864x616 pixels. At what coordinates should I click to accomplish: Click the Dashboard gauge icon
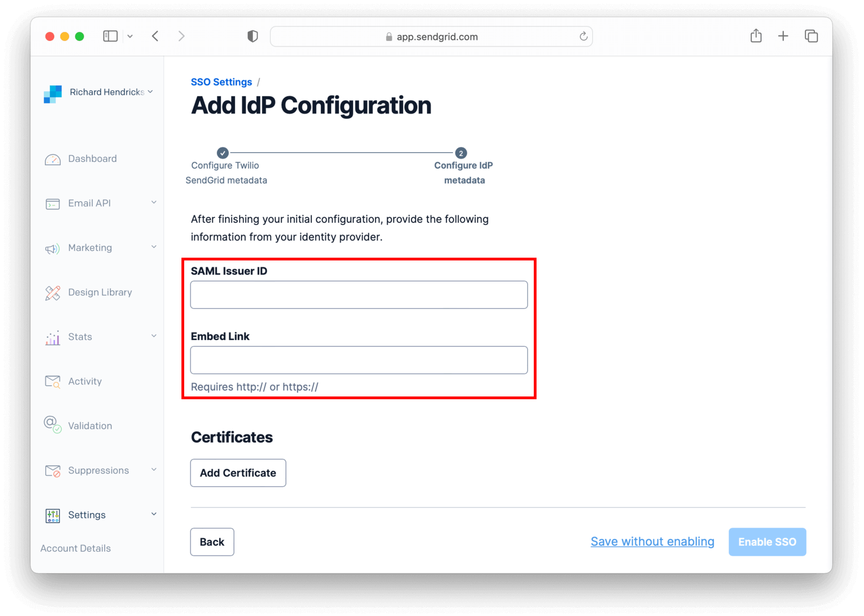[x=53, y=160]
